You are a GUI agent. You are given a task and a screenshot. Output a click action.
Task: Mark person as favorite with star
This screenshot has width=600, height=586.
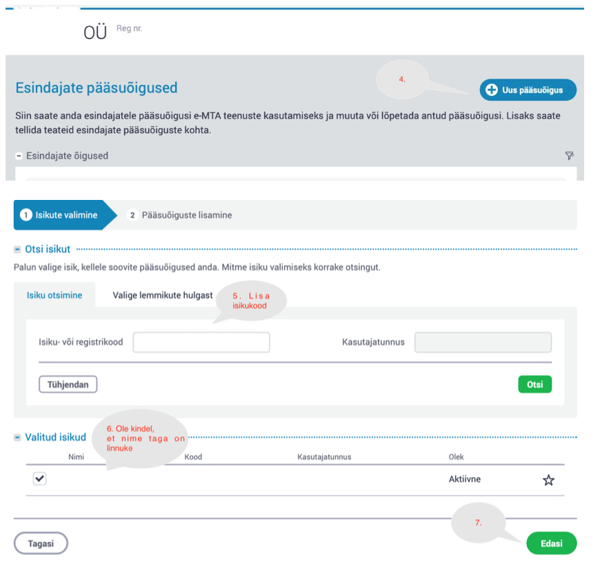coord(548,480)
